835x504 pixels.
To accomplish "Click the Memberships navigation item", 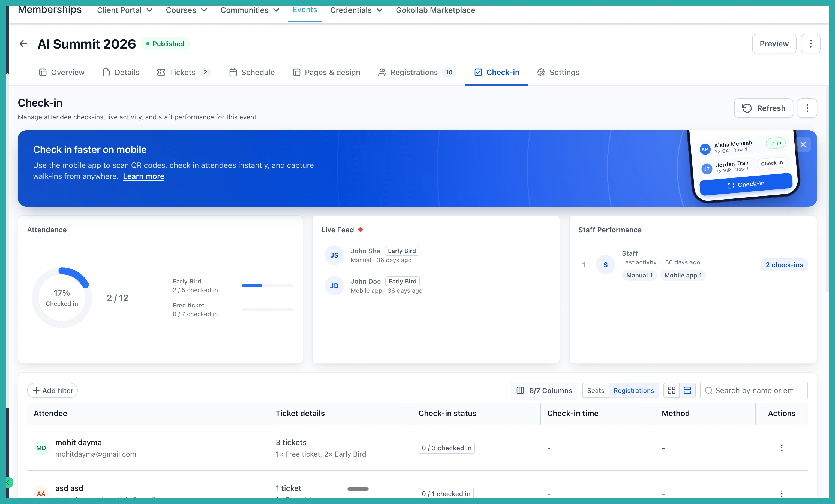I will (x=50, y=10).
